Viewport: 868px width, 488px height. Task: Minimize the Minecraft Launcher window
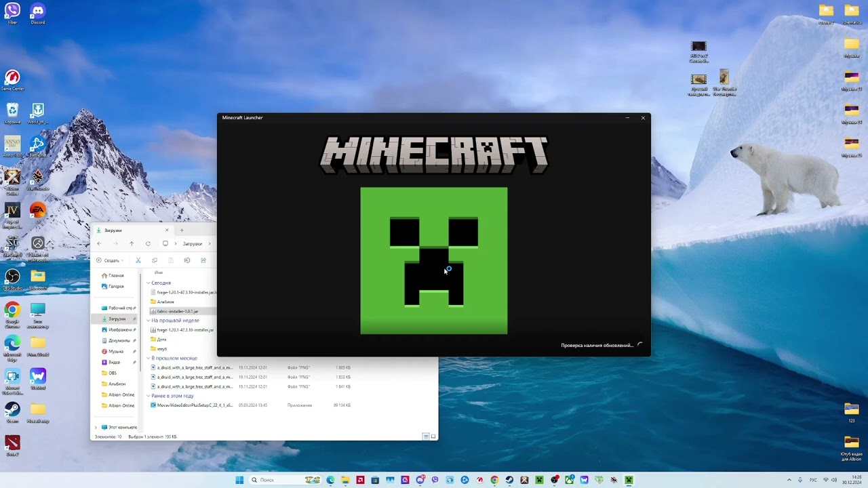(x=627, y=118)
